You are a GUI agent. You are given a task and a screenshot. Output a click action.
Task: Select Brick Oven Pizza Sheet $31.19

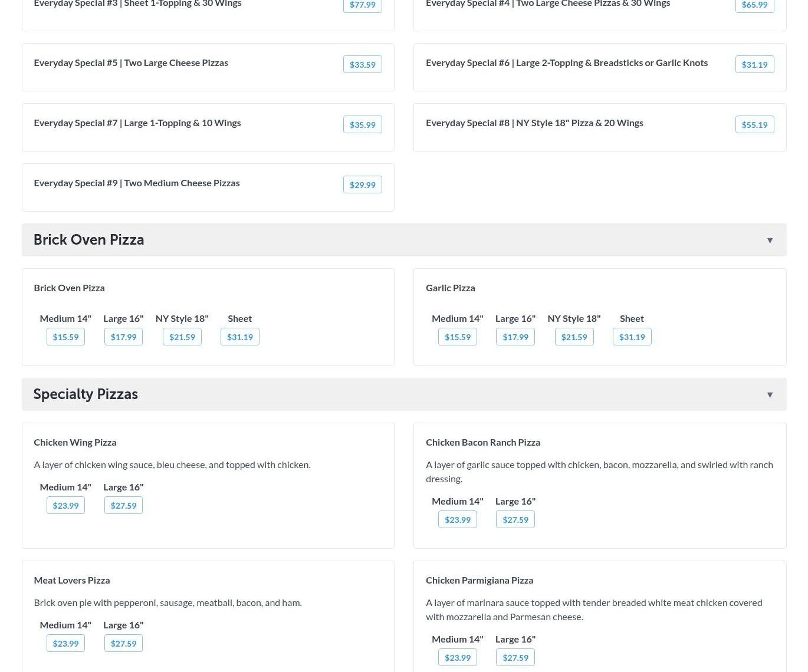(x=239, y=337)
